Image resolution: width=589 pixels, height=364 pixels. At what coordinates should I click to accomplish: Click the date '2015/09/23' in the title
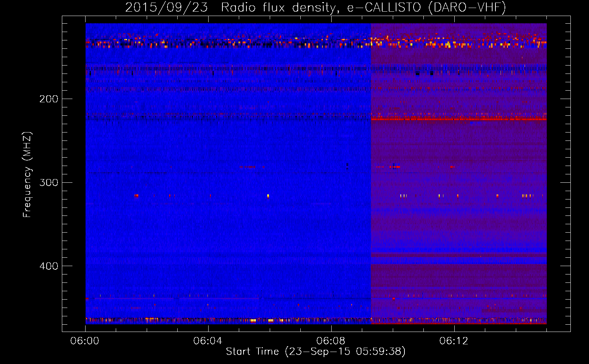(x=167, y=8)
